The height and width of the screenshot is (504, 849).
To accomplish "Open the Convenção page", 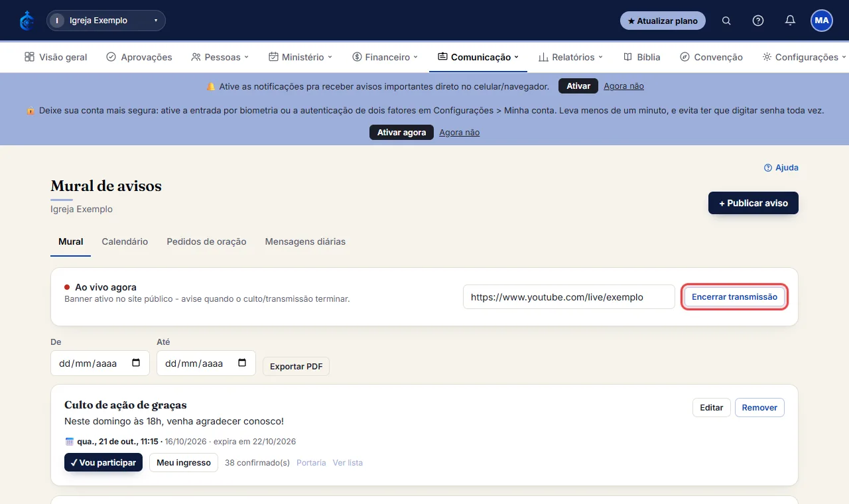I will coord(711,57).
